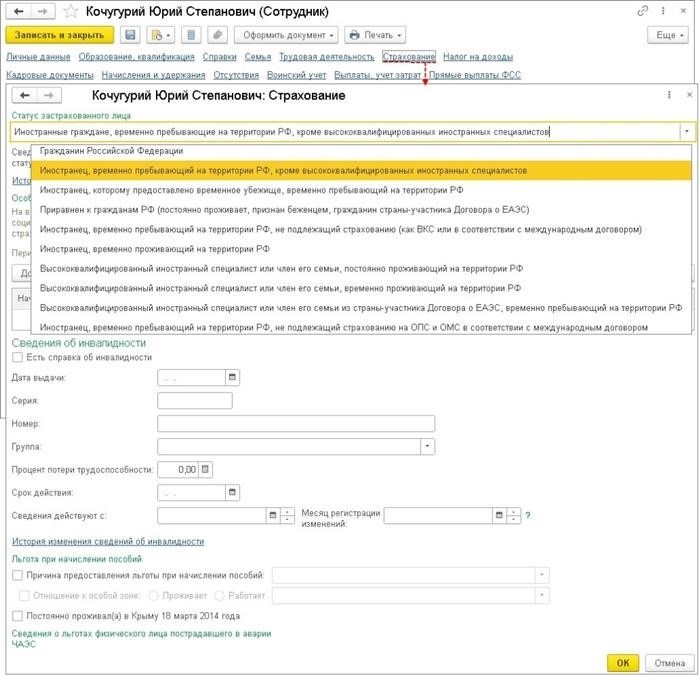The image size is (700, 675).
Task: Open the create-based-on document icon dropdown
Action: pyautogui.click(x=160, y=35)
